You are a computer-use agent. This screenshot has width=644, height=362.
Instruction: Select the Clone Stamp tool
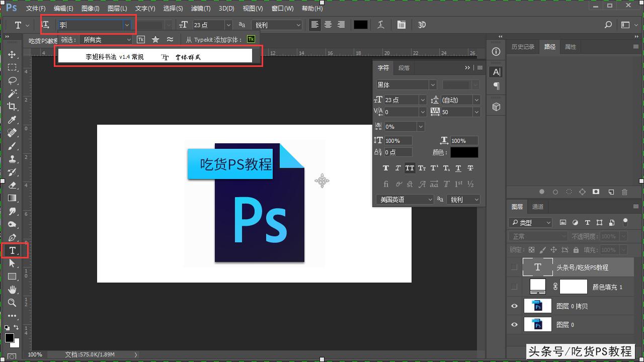coord(12,159)
